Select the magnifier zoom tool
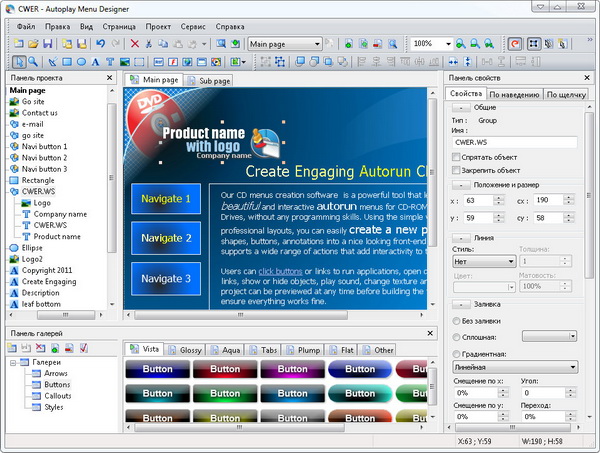Screen dimensions: 600x453 coord(33,62)
